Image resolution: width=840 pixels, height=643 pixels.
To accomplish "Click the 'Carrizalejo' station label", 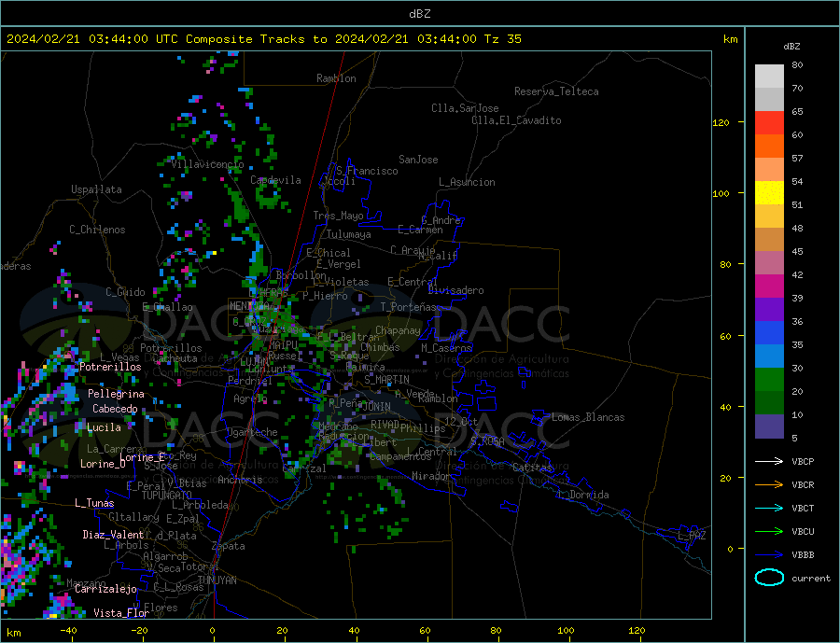I will click(x=105, y=590).
